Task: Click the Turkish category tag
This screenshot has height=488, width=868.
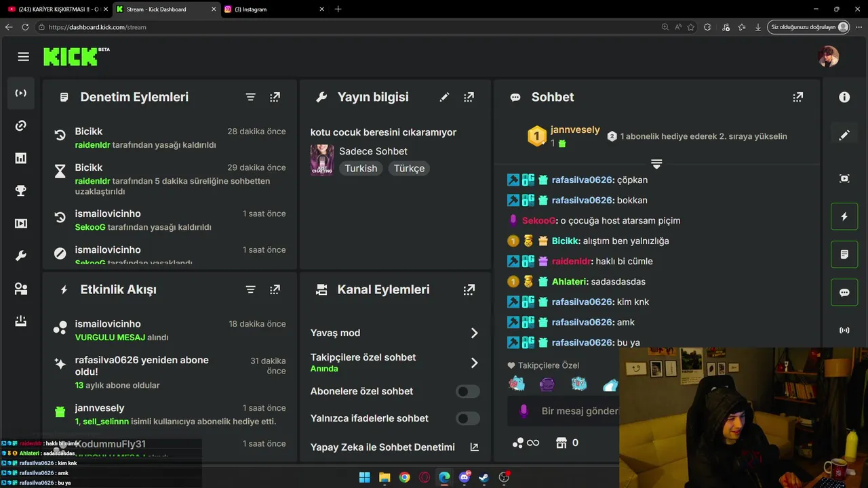Action: coord(361,168)
